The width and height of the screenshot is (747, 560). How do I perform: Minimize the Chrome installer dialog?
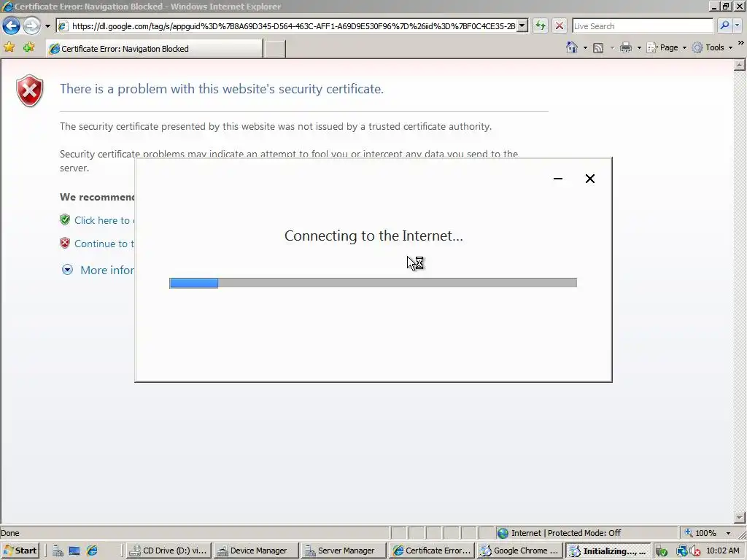[558, 179]
